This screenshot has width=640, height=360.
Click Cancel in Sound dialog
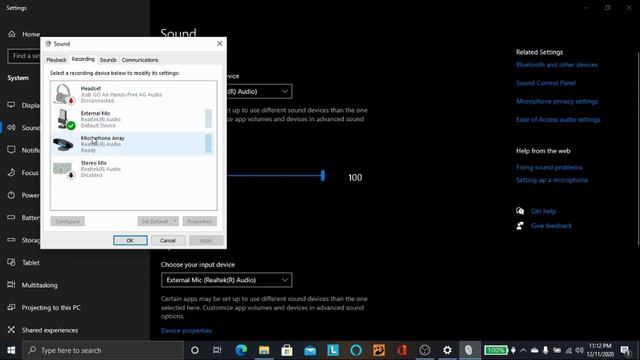(168, 240)
